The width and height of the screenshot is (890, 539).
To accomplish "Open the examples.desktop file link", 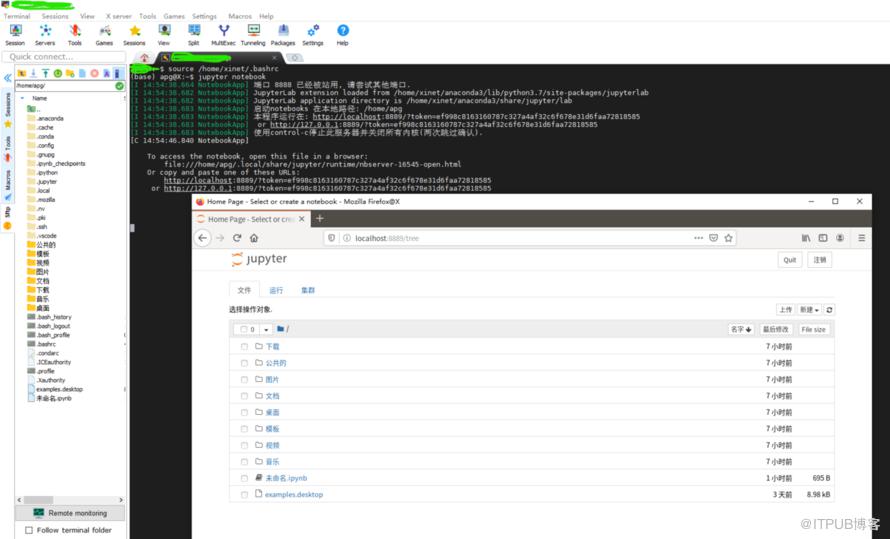I will pos(293,495).
